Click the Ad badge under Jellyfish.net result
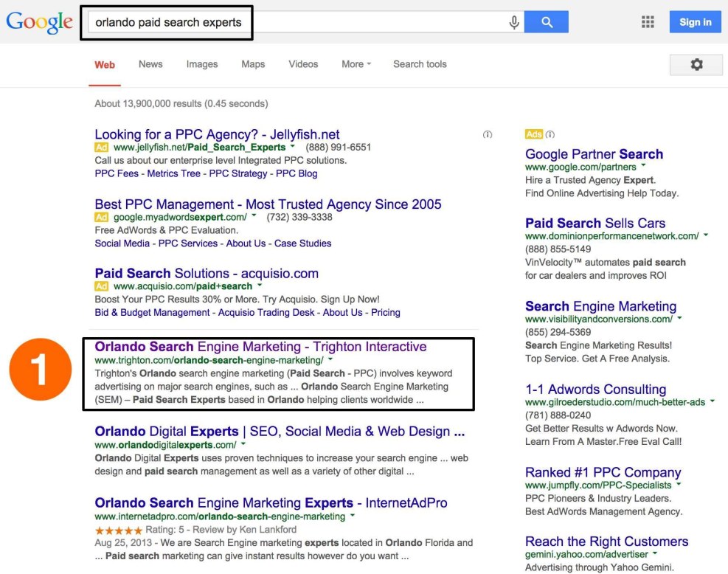The width and height of the screenshot is (728, 574). tap(102, 148)
